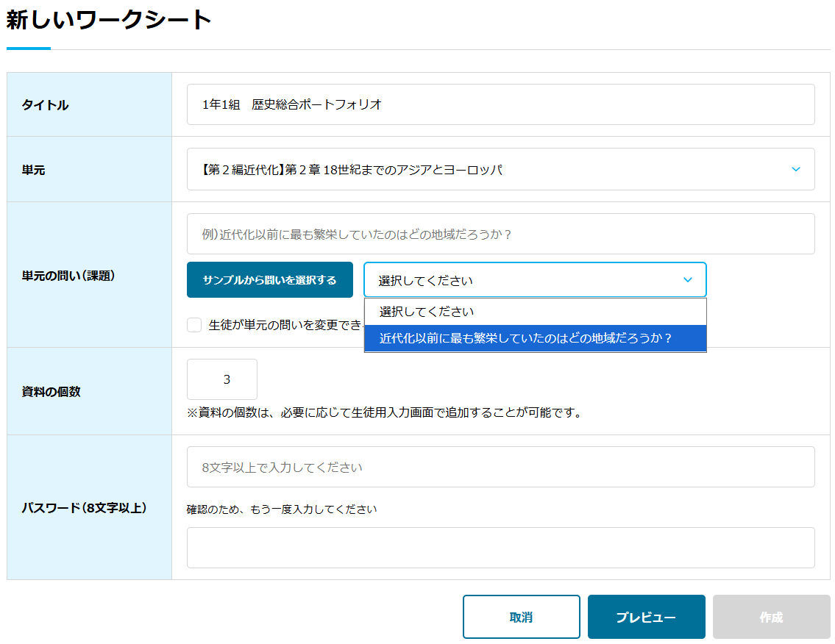Click the タイトル input with 歴史総合ポートフォリオ
Image resolution: width=835 pixels, height=644 pixels.
(x=500, y=104)
